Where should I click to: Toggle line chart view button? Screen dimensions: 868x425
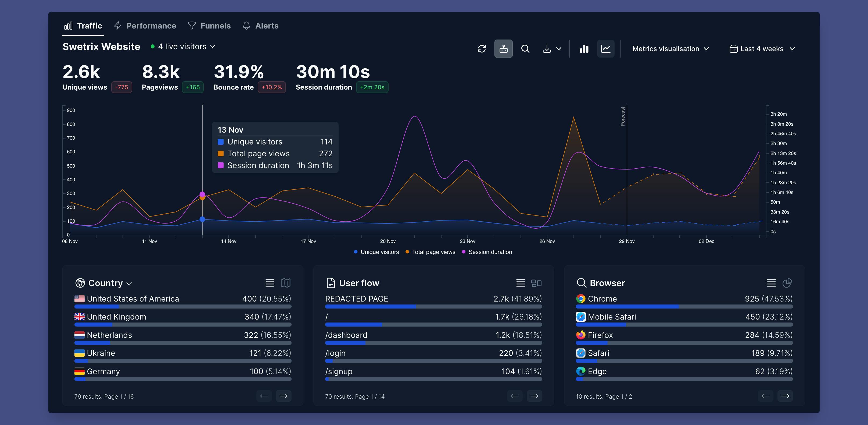point(605,49)
